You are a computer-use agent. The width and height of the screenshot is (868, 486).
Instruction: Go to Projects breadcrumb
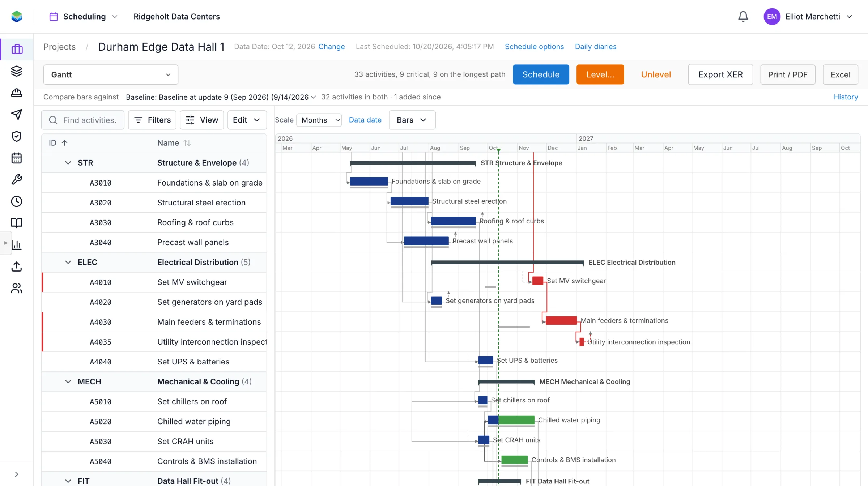59,47
